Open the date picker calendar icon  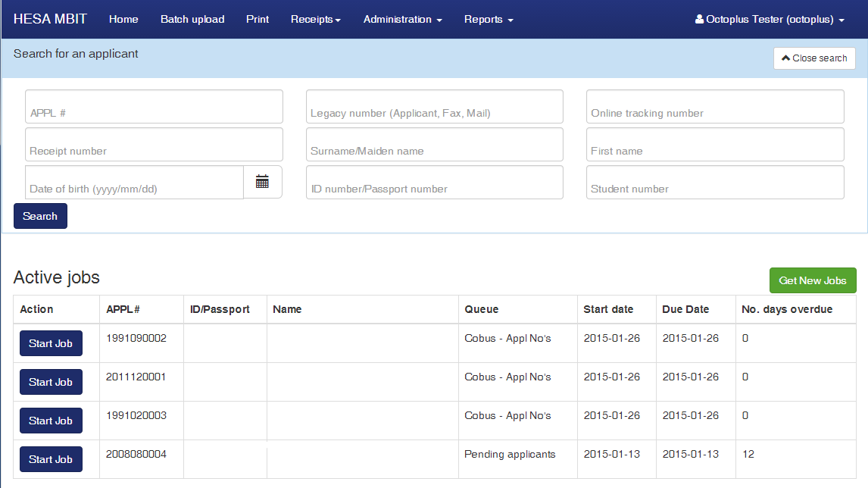pyautogui.click(x=263, y=182)
